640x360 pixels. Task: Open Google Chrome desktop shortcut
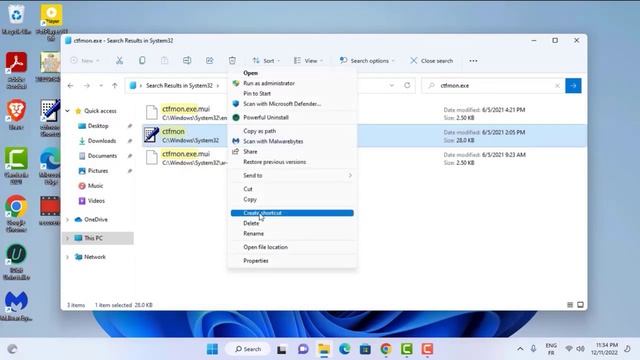click(16, 213)
